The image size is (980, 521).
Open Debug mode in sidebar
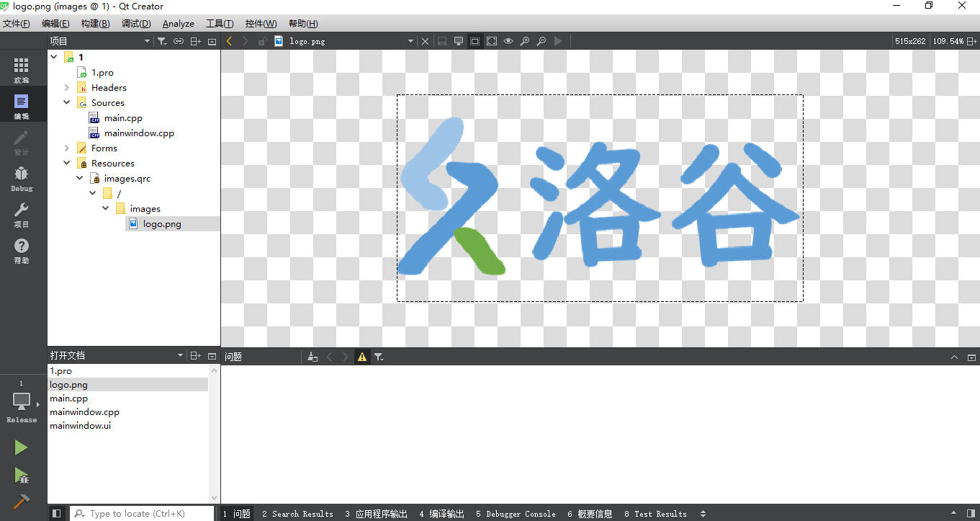[22, 179]
